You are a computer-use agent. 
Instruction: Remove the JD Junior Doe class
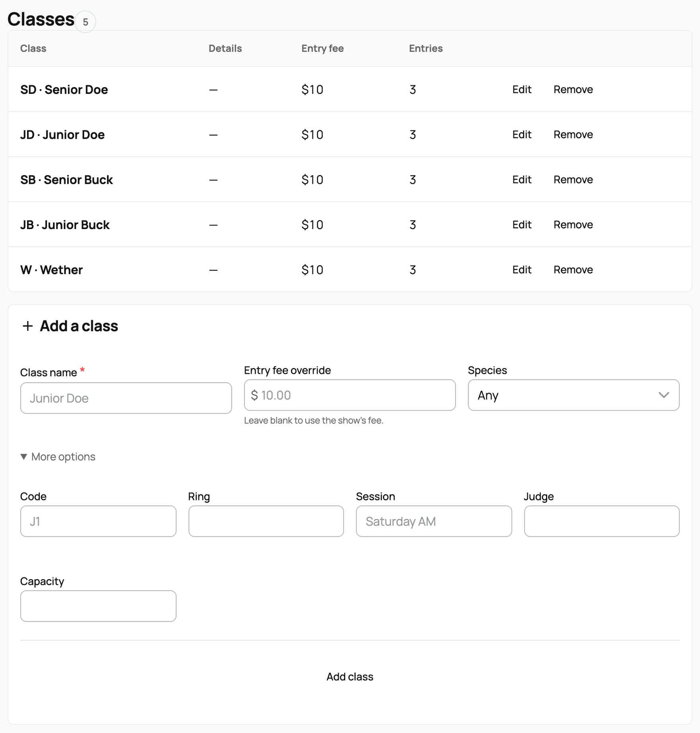click(x=573, y=134)
